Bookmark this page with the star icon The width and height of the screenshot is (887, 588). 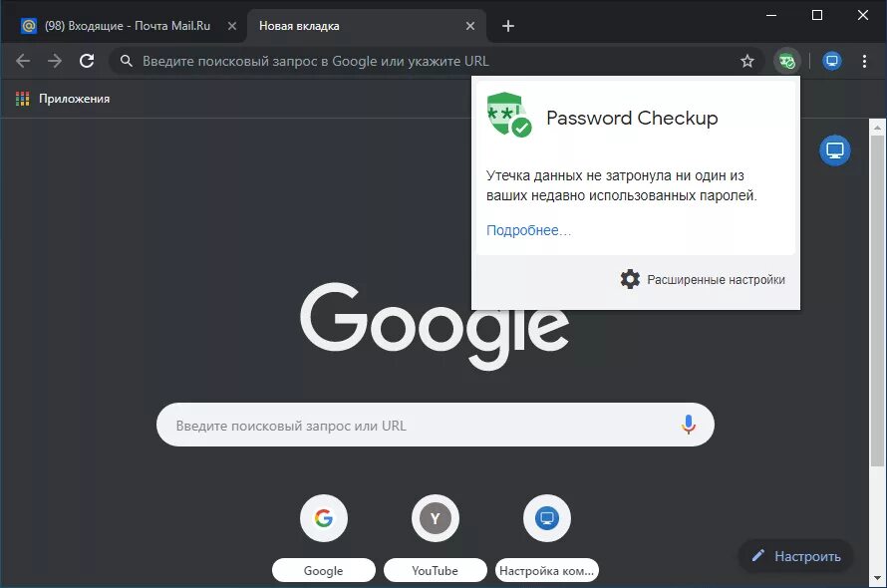[x=747, y=61]
